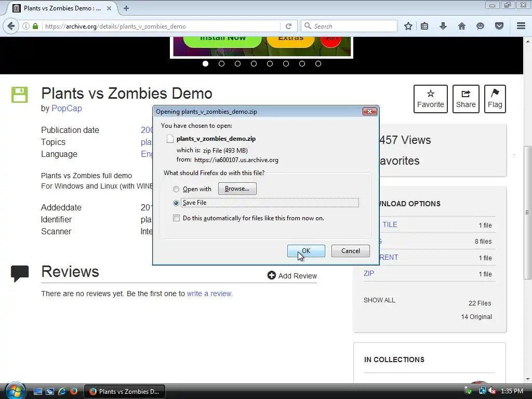The height and width of the screenshot is (399, 532).
Task: Select the second carousel dot
Action: 221,63
